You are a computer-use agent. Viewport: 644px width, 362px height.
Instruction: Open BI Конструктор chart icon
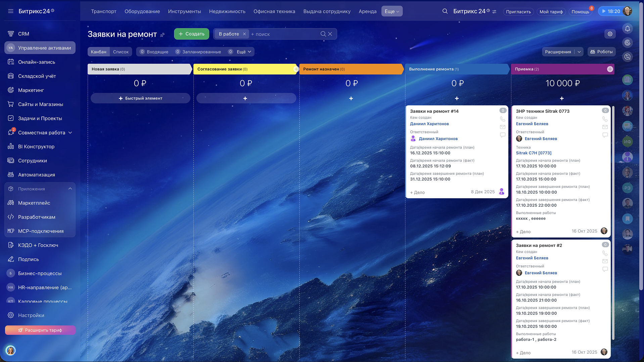(x=11, y=147)
